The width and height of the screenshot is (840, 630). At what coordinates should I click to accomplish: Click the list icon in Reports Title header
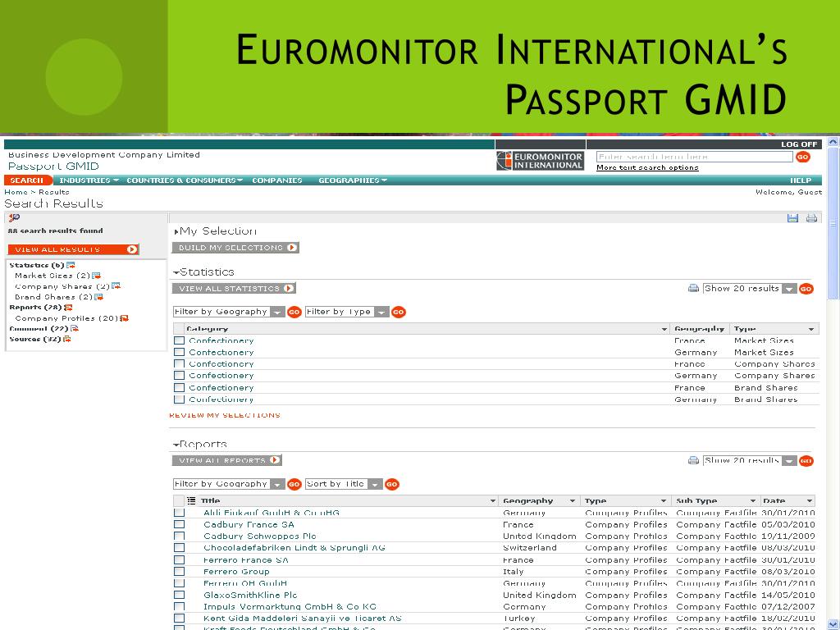pyautogui.click(x=191, y=501)
